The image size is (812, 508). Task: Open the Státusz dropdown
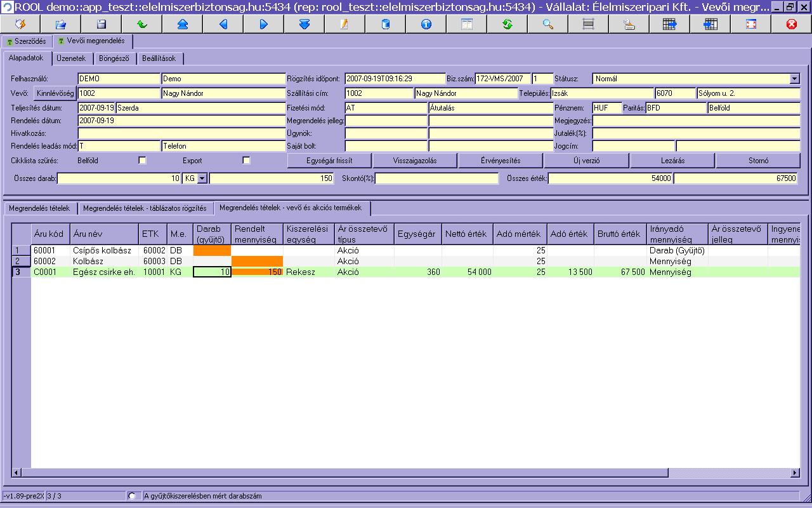(x=795, y=79)
